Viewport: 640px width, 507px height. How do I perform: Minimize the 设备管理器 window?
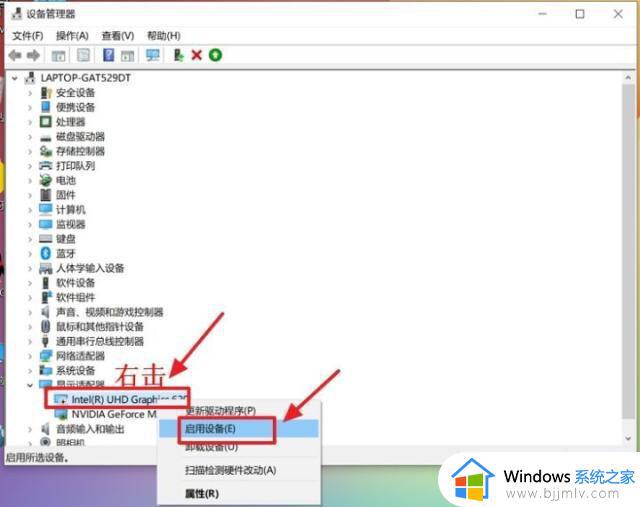coord(542,14)
